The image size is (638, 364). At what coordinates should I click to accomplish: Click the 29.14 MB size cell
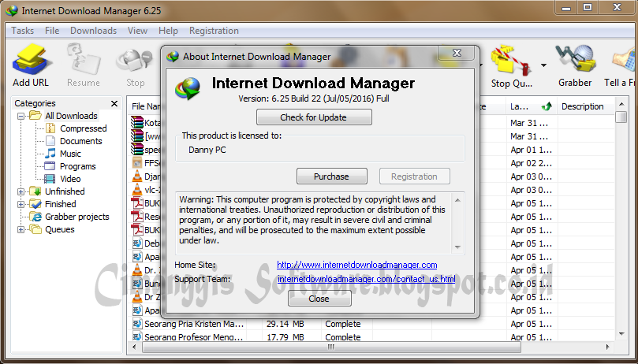(285, 324)
